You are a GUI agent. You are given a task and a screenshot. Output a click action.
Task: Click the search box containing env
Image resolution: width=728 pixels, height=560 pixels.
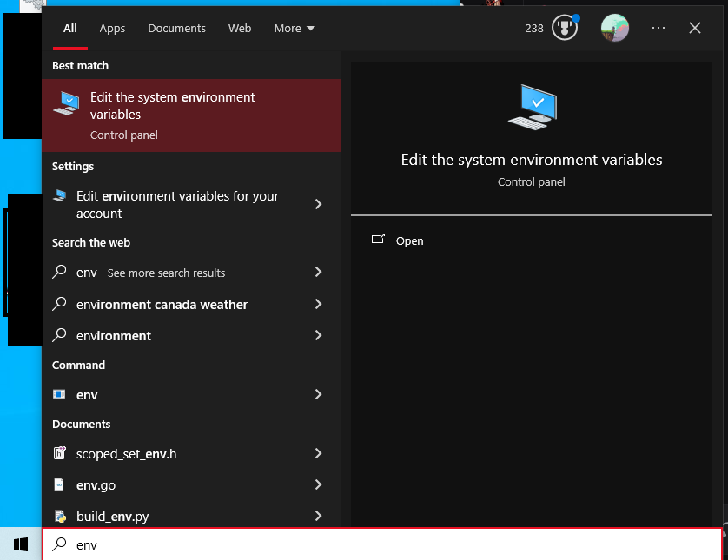click(382, 544)
